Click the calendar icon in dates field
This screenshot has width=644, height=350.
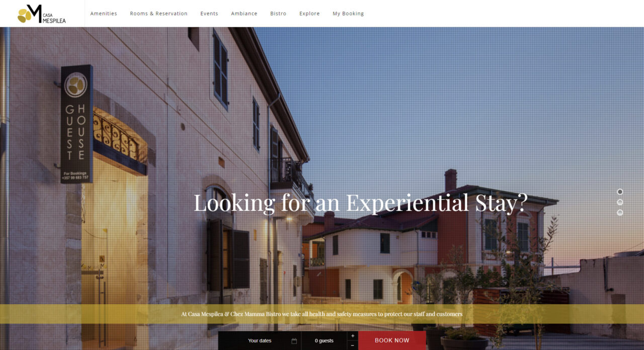point(294,341)
